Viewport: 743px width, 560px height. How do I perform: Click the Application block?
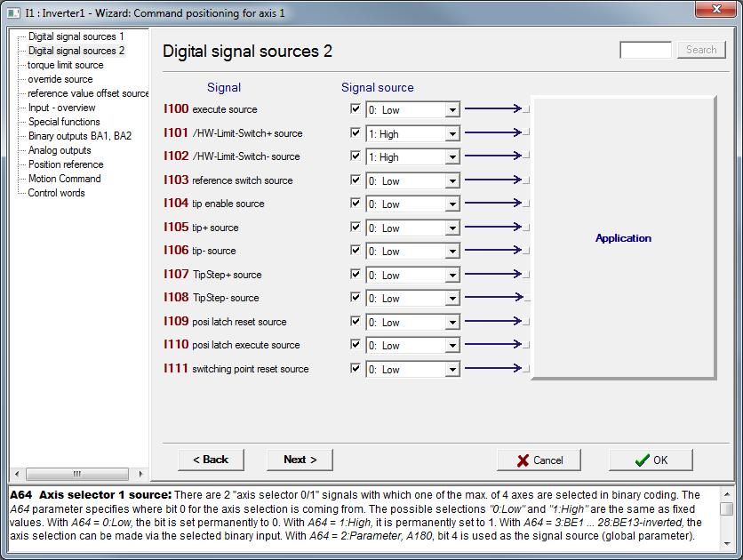click(x=623, y=237)
